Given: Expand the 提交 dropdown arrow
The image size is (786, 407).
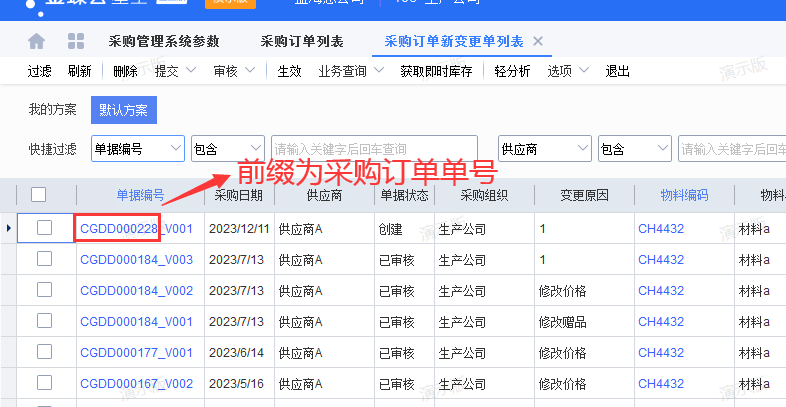Looking at the screenshot, I should click(190, 71).
